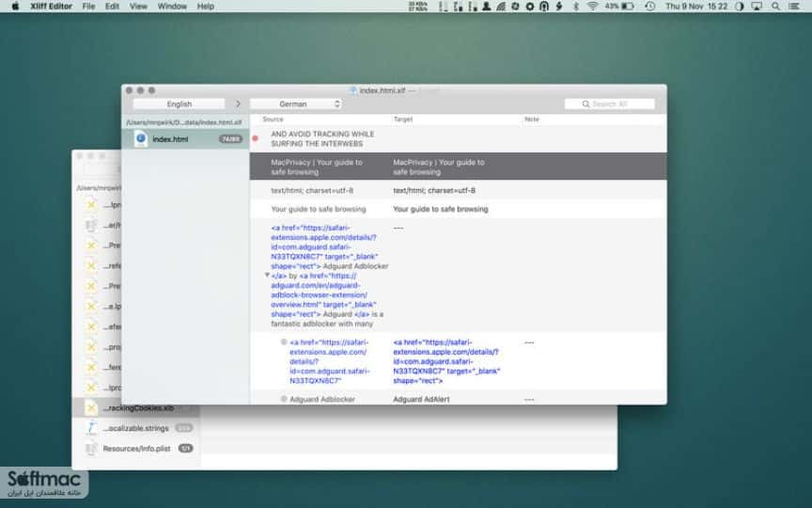This screenshot has width=812, height=508.
Task: Click the Info.plist file icon in back window
Action: (x=91, y=449)
